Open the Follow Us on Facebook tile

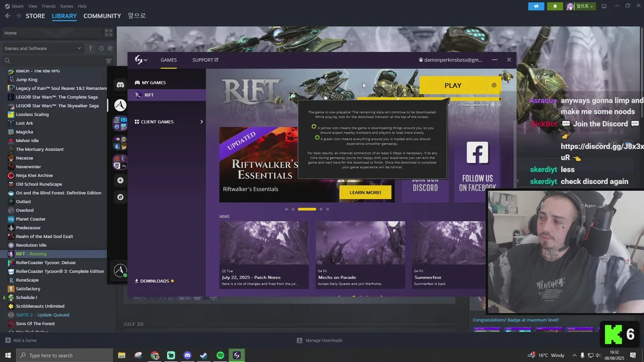(x=477, y=165)
